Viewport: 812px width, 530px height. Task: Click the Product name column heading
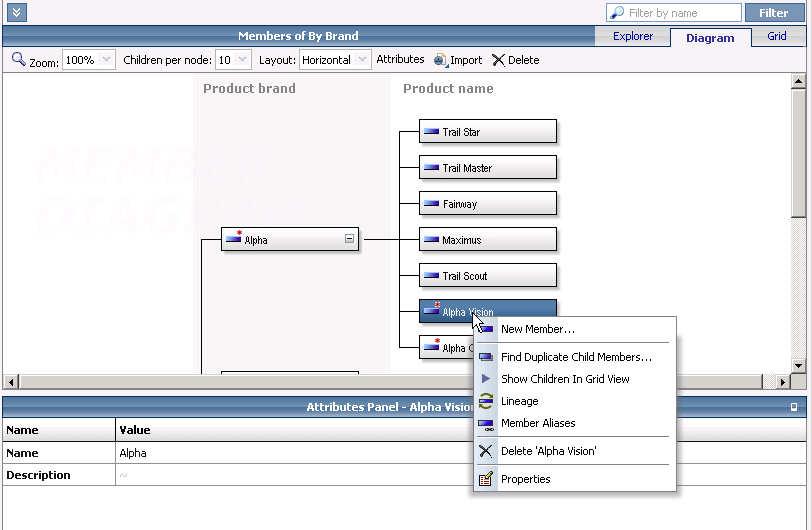pos(448,89)
